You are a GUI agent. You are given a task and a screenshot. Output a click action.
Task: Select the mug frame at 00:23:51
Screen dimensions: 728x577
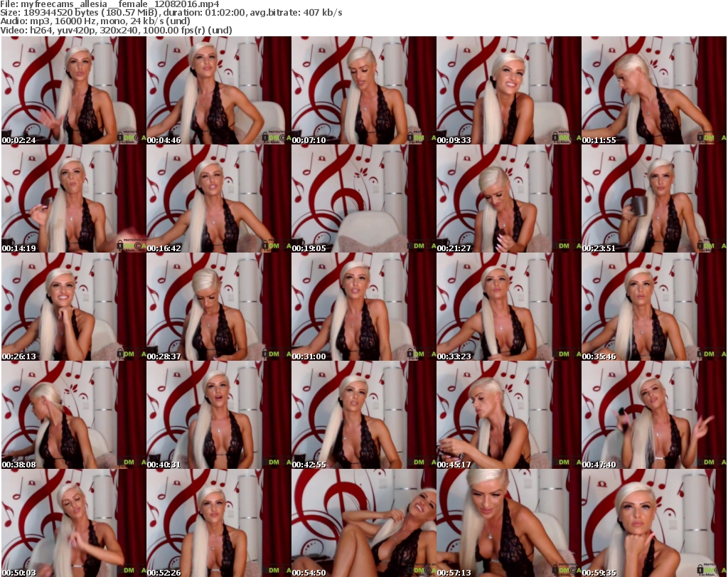coord(654,198)
